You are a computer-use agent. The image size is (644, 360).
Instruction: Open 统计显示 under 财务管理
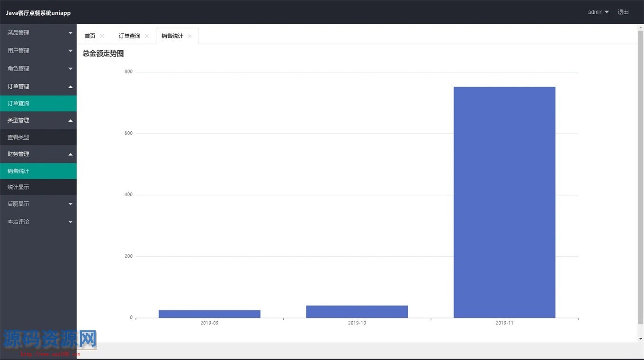point(38,187)
